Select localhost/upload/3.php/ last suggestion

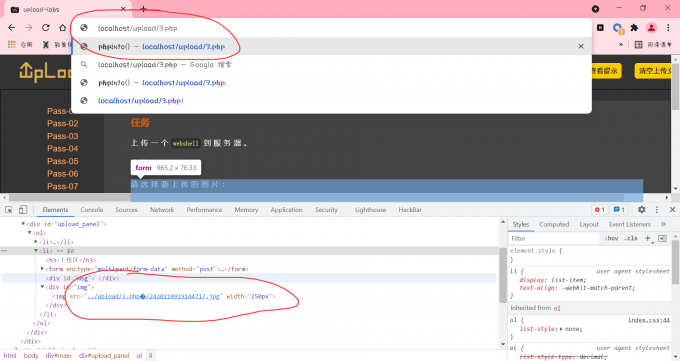click(x=331, y=101)
